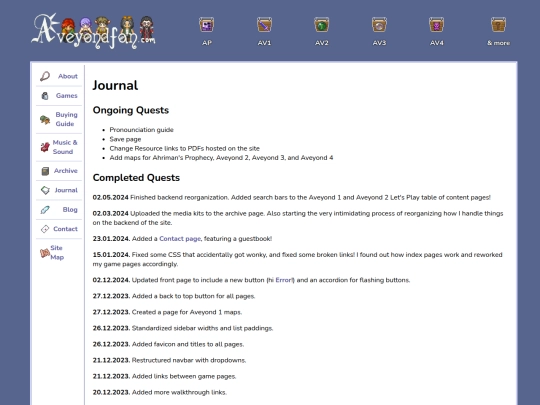The width and height of the screenshot is (540, 405).
Task: Open the Music & Sound link
Action: (x=65, y=147)
